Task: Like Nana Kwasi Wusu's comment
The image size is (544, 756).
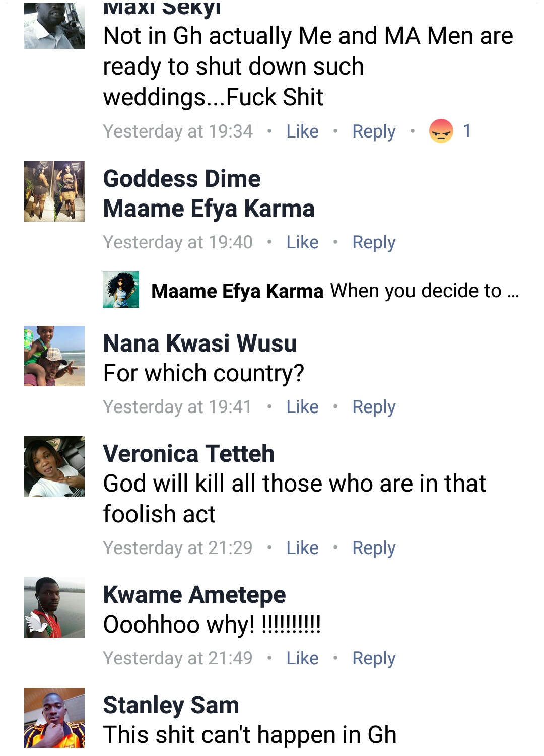Action: click(x=302, y=407)
